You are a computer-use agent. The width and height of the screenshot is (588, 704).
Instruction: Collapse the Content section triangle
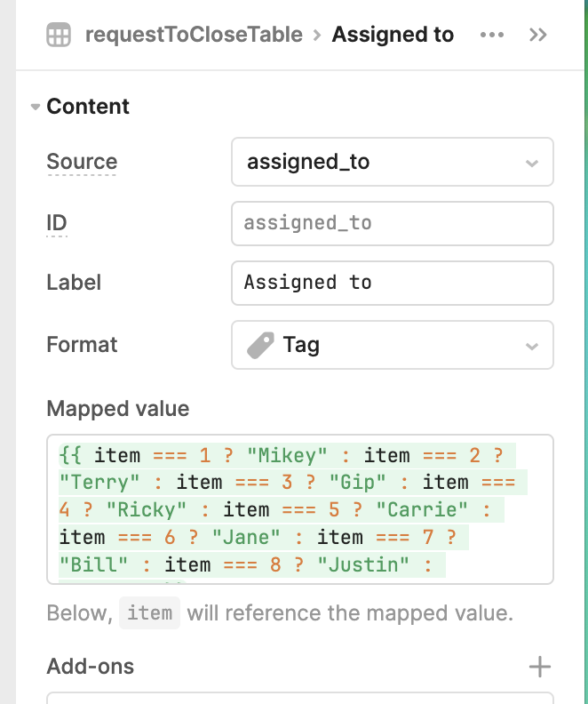(x=35, y=107)
